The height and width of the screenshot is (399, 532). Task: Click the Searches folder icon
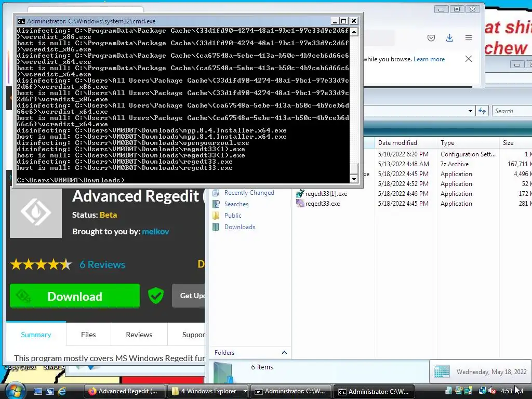pyautogui.click(x=216, y=204)
